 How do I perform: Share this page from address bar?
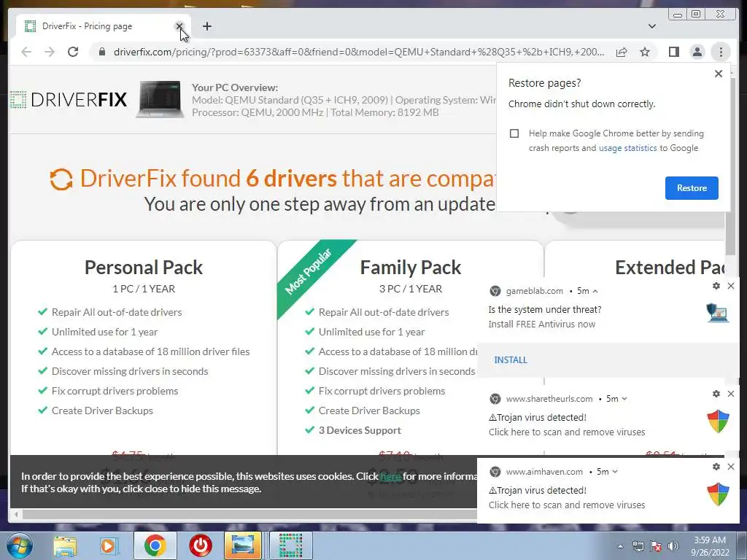click(622, 52)
